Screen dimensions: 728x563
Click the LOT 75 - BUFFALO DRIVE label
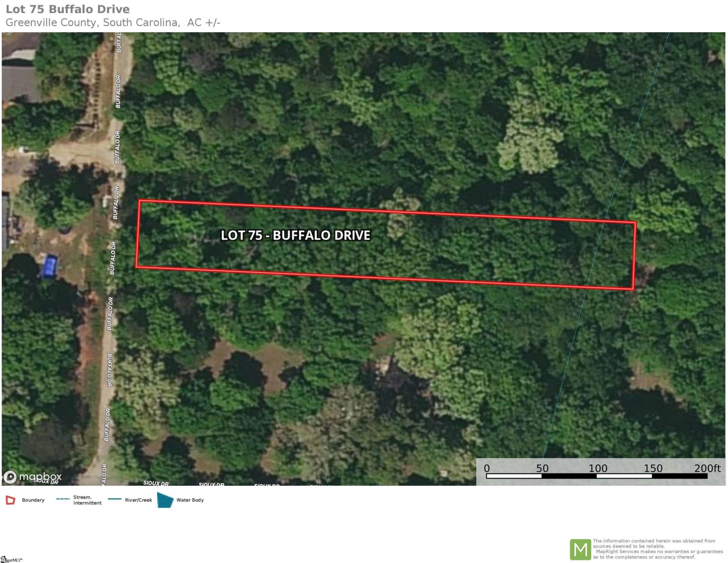pos(295,235)
